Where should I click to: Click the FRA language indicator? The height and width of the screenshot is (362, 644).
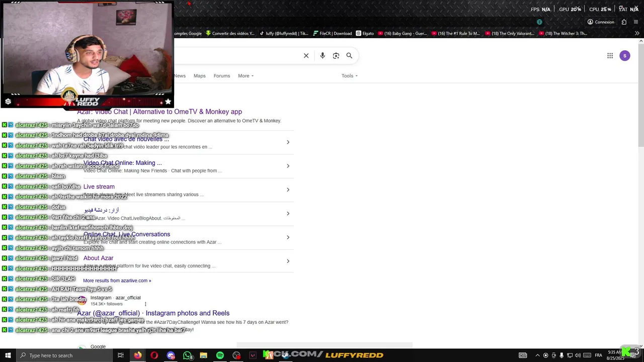click(x=599, y=355)
